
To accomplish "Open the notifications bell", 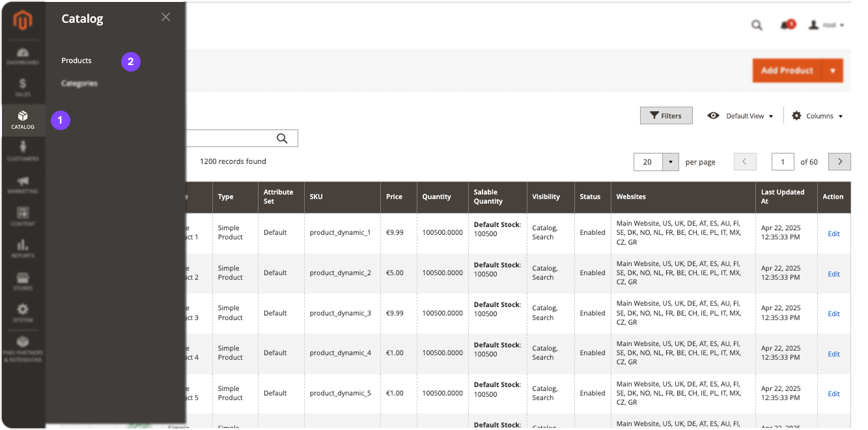I will pos(787,25).
